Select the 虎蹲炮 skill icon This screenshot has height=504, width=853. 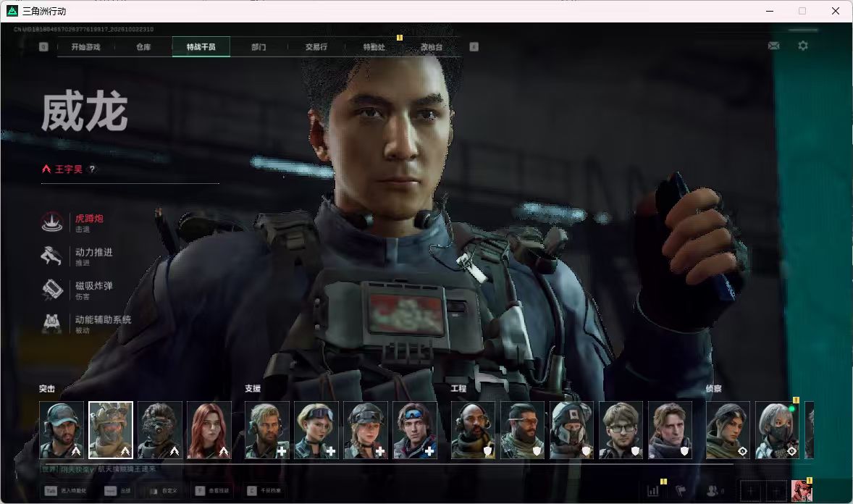52,222
